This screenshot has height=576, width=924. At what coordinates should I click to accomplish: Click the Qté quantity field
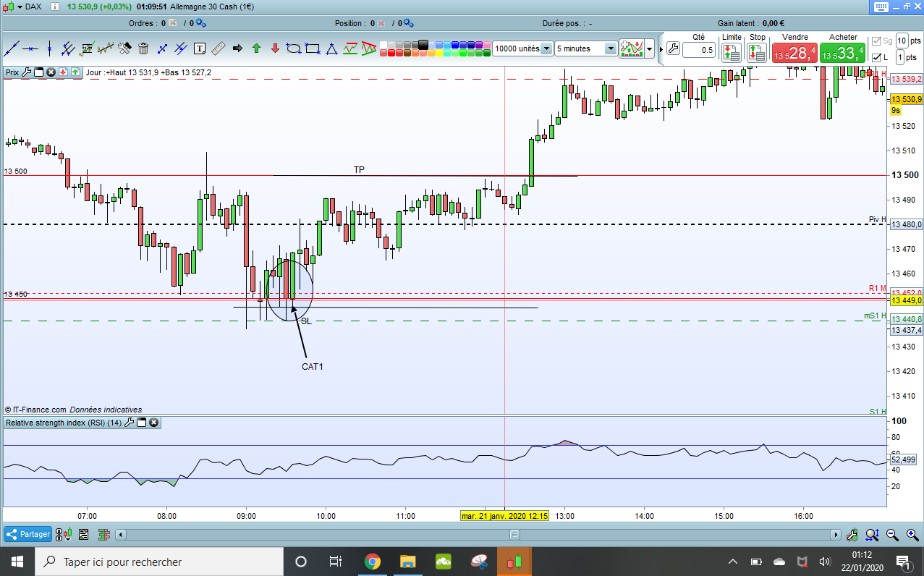(698, 50)
